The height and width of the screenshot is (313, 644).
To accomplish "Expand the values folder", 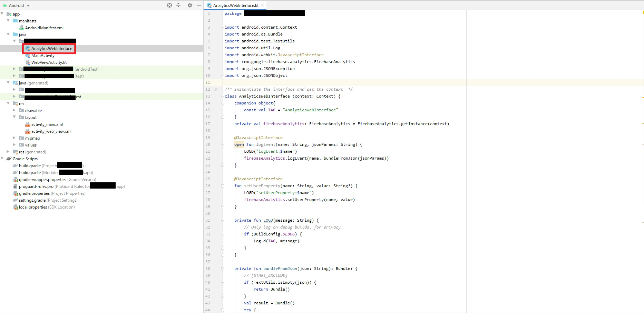I will pos(14,145).
